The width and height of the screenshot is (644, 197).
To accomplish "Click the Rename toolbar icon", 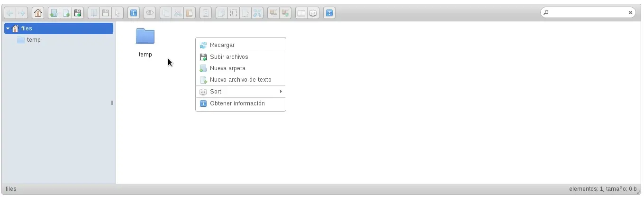I will tap(233, 13).
